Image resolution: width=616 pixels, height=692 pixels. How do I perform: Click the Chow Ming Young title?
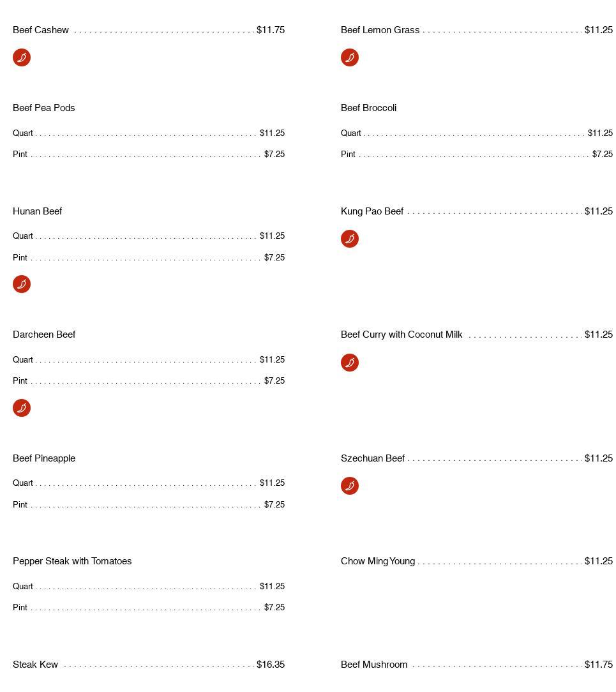[378, 561]
